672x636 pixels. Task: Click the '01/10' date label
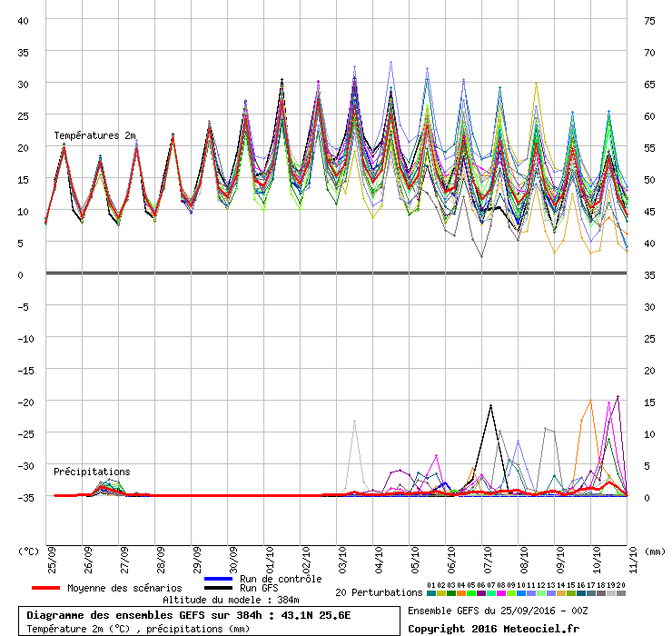270,560
